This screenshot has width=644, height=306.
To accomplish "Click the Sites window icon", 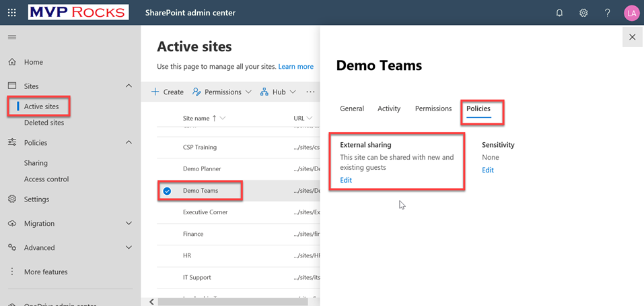I will [x=12, y=86].
